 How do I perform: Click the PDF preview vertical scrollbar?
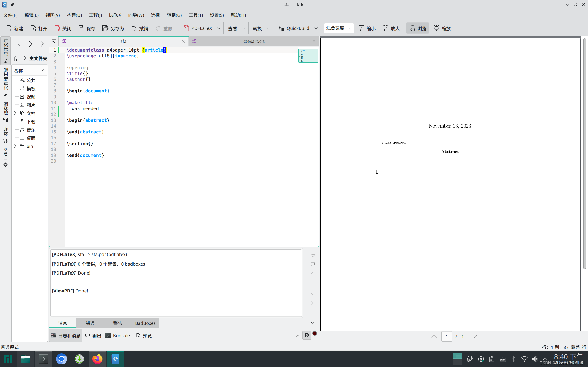(585, 153)
